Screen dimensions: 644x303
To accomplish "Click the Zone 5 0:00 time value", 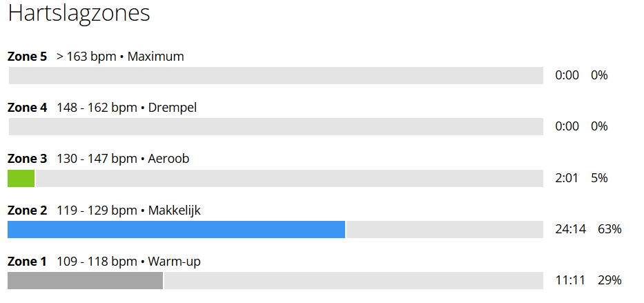I will coord(567,75).
